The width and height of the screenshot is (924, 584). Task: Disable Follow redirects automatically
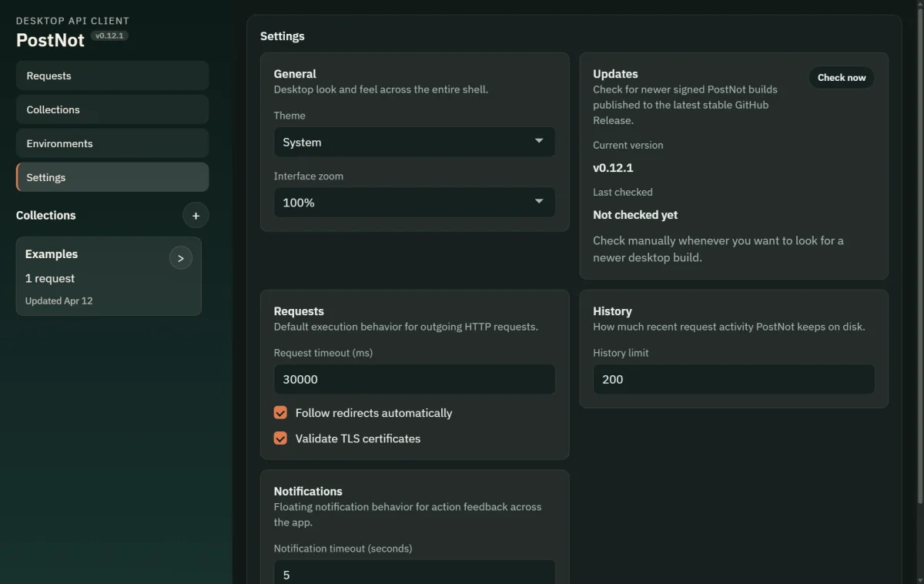(280, 413)
